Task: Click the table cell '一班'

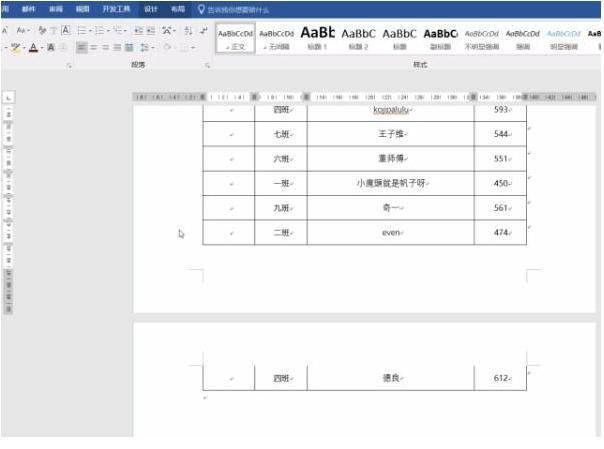Action: 281,183
